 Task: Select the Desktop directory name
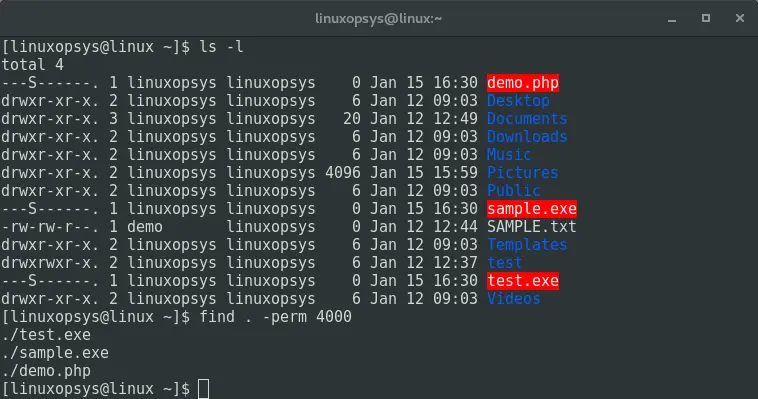pyautogui.click(x=518, y=101)
